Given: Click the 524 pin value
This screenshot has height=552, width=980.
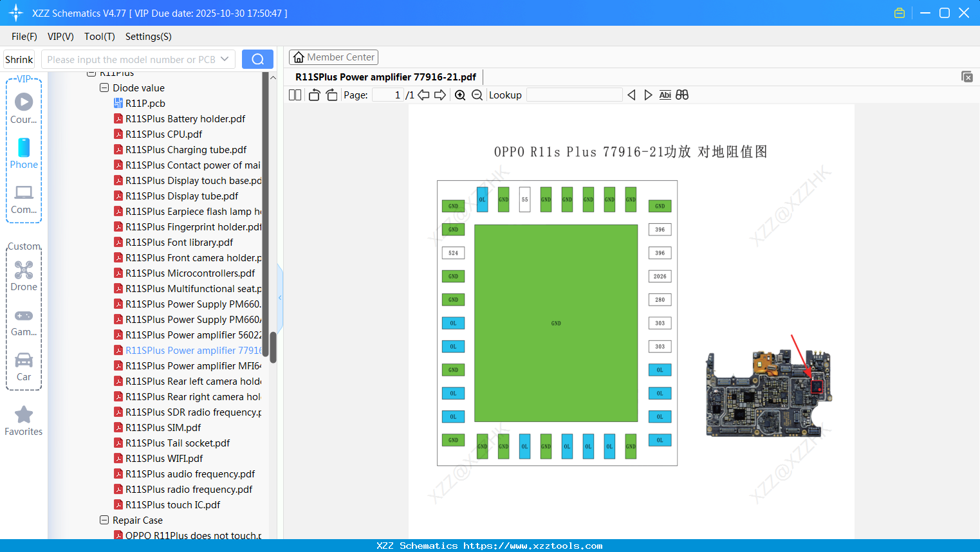Looking at the screenshot, I should [x=453, y=253].
